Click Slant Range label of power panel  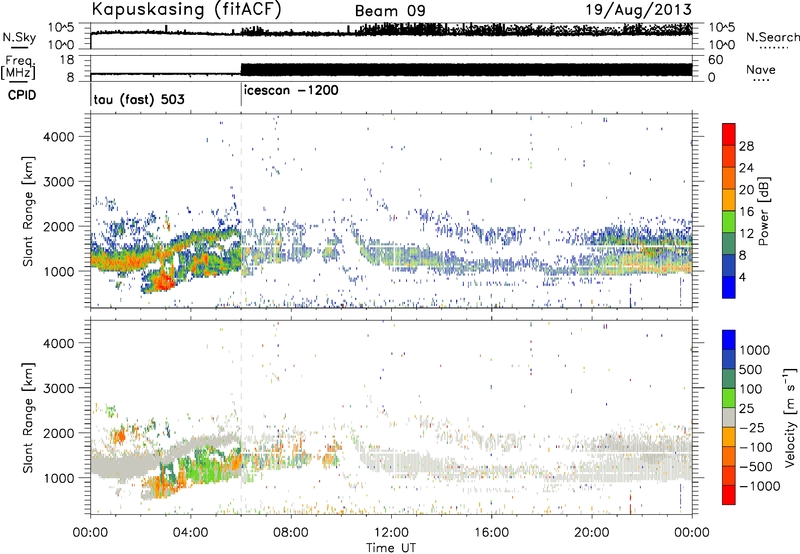point(28,211)
